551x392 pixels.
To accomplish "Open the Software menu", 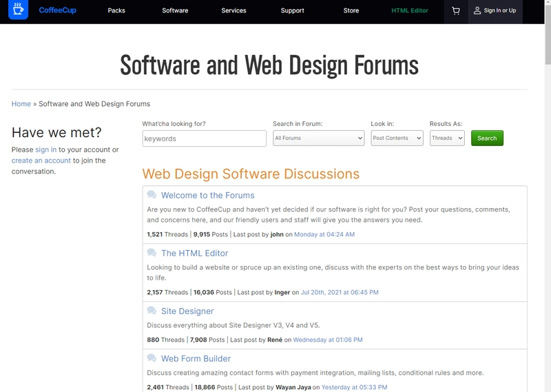I will point(175,10).
